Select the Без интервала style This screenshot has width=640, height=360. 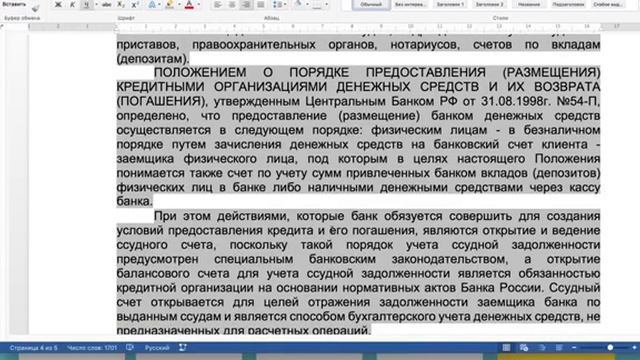(x=410, y=4)
